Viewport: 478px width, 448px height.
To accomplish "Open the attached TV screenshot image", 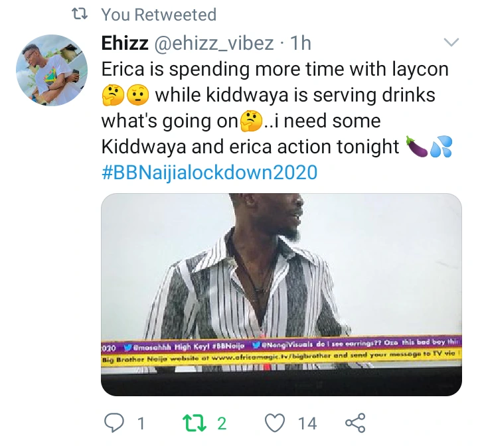I will coord(281,295).
